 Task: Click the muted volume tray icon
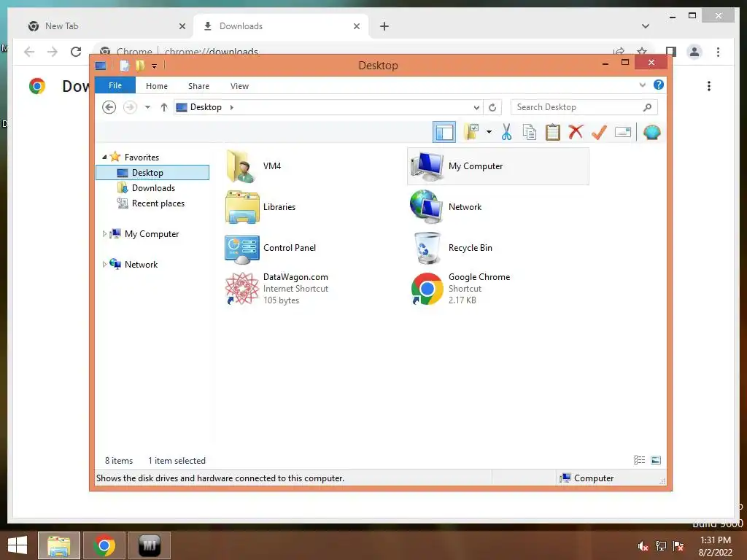(643, 546)
